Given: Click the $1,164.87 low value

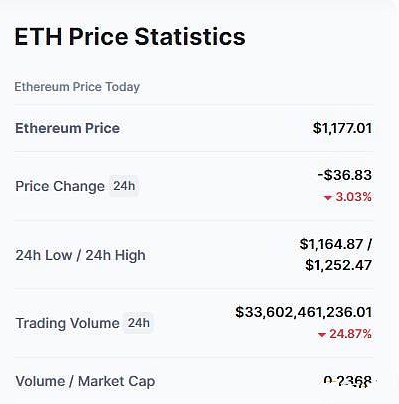Looking at the screenshot, I should [x=331, y=244].
